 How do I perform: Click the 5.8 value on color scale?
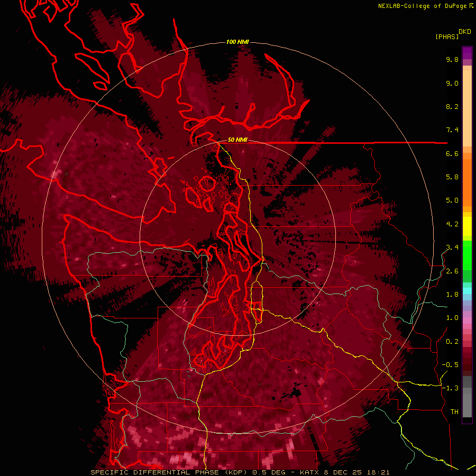452,177
